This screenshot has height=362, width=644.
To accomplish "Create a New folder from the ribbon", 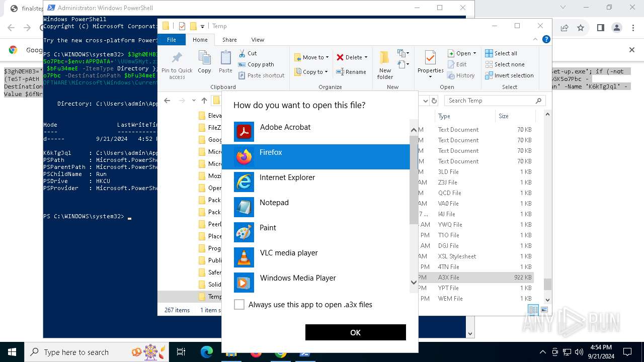I will click(385, 65).
